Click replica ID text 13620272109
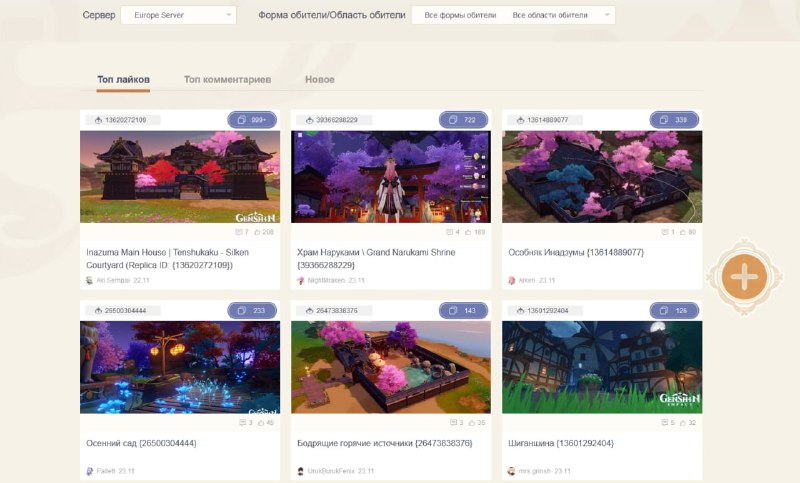This screenshot has width=800, height=483. pos(126,120)
